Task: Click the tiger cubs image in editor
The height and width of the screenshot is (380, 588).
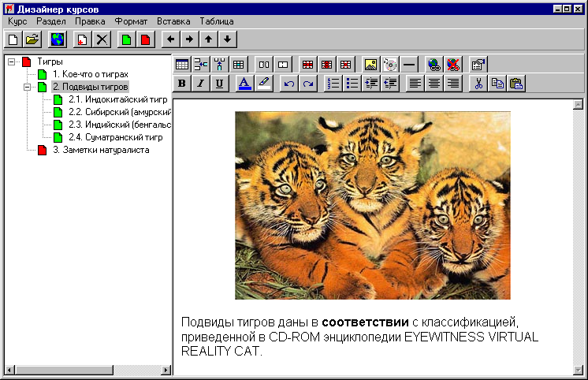Action: [373, 205]
